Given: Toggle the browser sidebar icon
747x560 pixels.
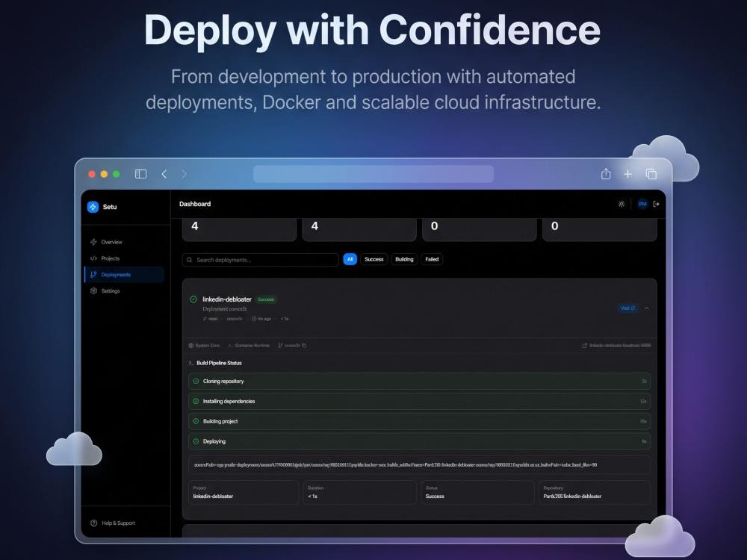Looking at the screenshot, I should tap(140, 174).
